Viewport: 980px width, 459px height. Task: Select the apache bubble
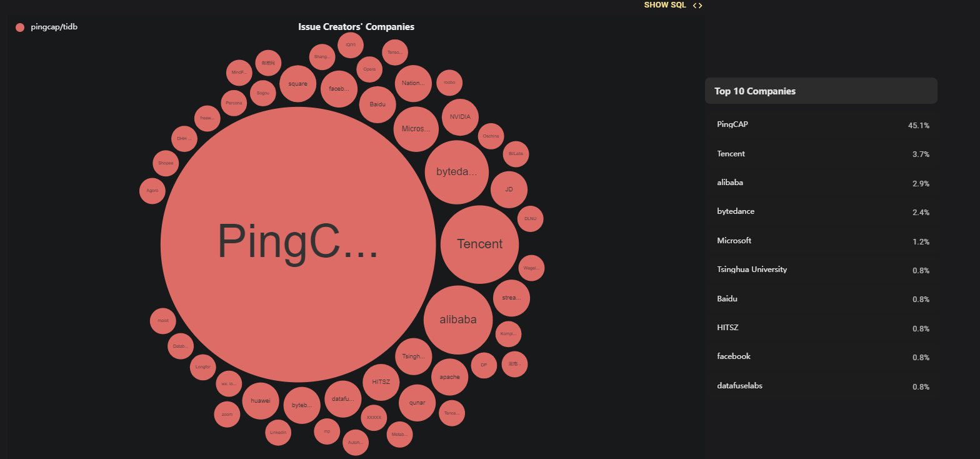[449, 377]
